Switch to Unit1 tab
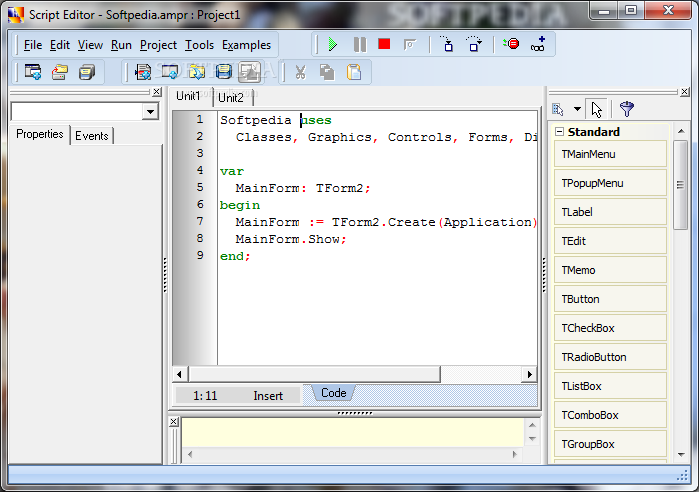699x492 pixels. point(188,96)
